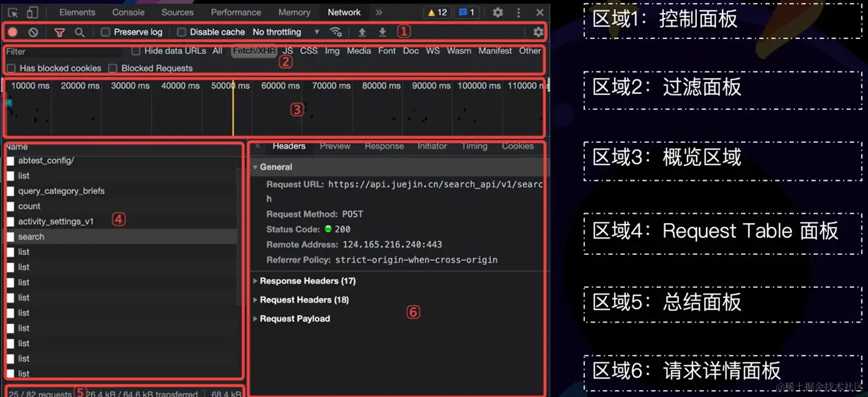Filter requests by Other
This screenshot has width=868, height=397.
click(x=530, y=51)
